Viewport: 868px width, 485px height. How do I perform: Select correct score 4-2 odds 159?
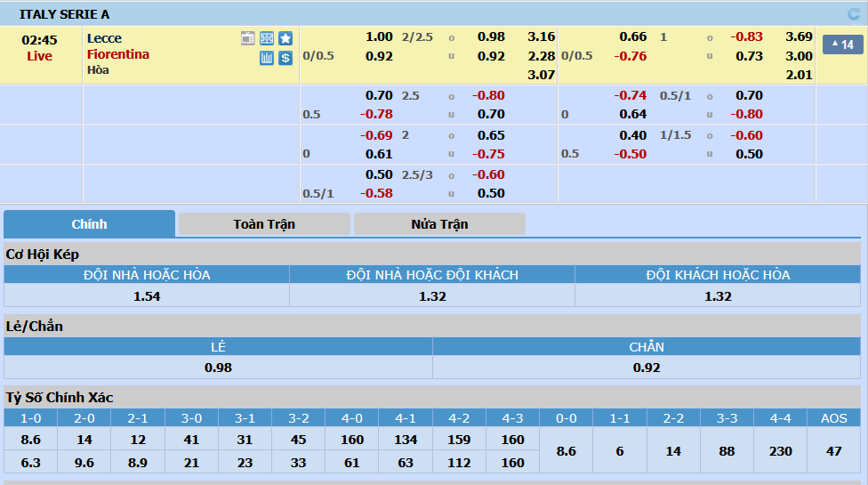459,440
